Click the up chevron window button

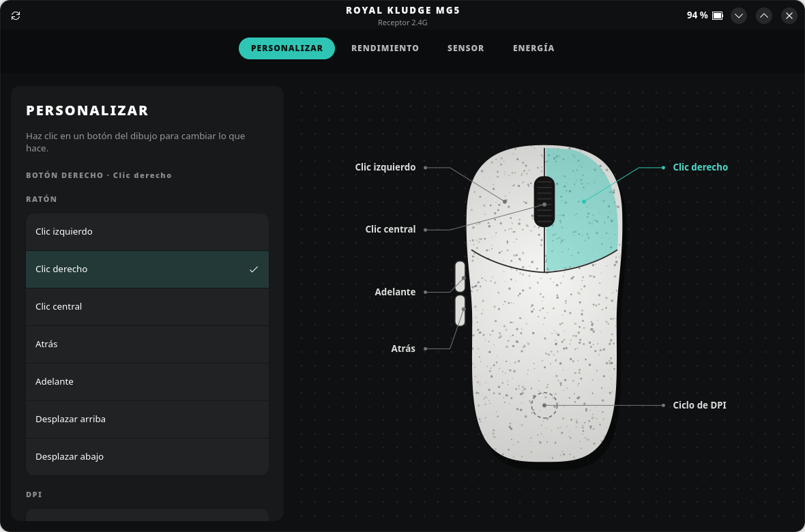click(764, 16)
